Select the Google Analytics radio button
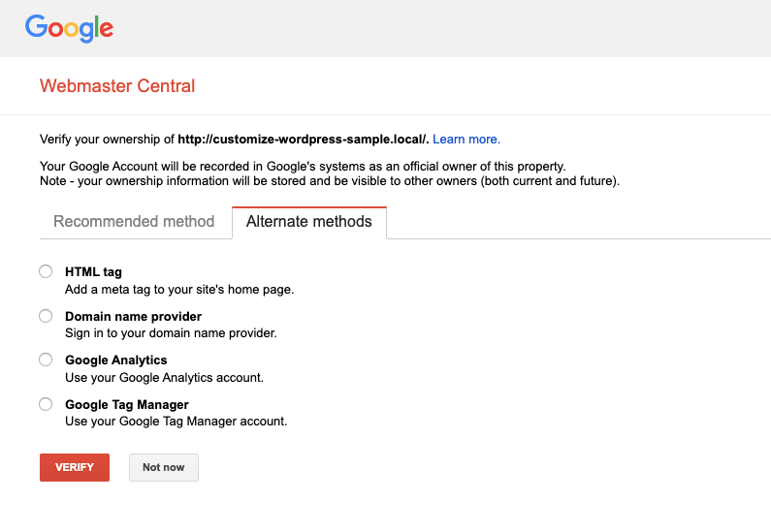 click(x=46, y=360)
